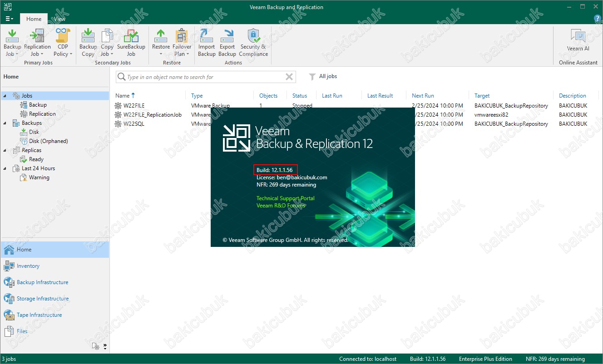Open the Replication Job ribbon button

click(37, 42)
